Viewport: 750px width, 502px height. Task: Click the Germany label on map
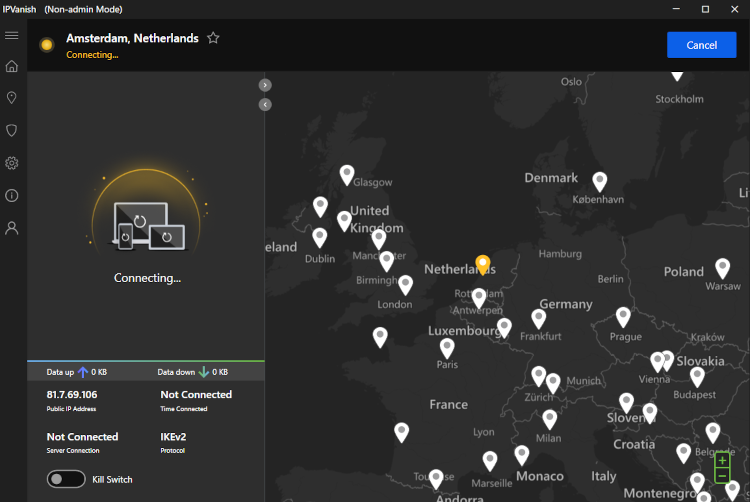click(x=566, y=304)
